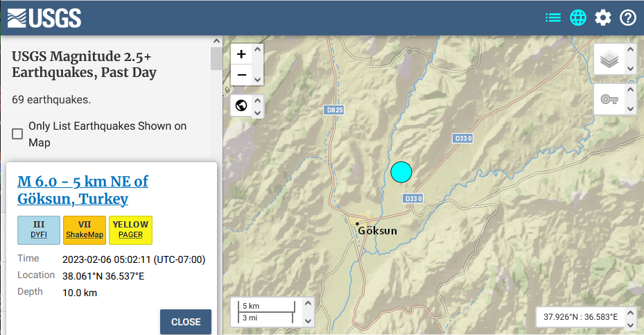644x335 pixels.
Task: Zoom out with the minus button
Action: coord(241,75)
